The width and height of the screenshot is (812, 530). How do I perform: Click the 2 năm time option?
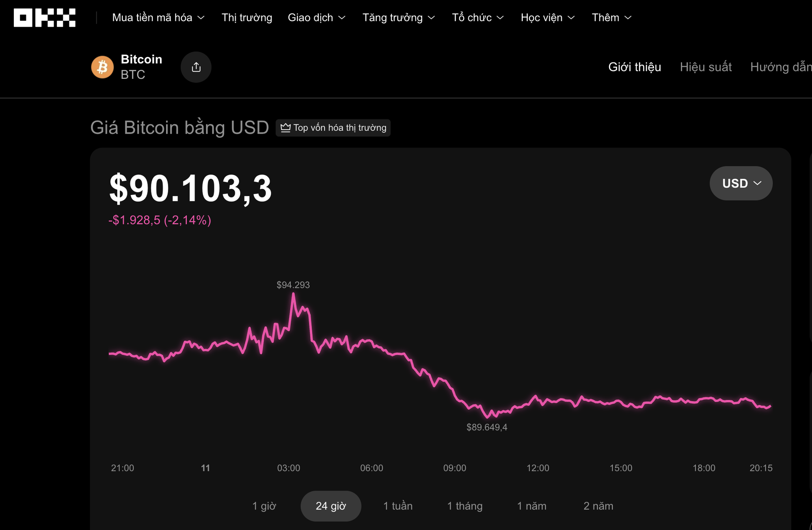coord(598,506)
